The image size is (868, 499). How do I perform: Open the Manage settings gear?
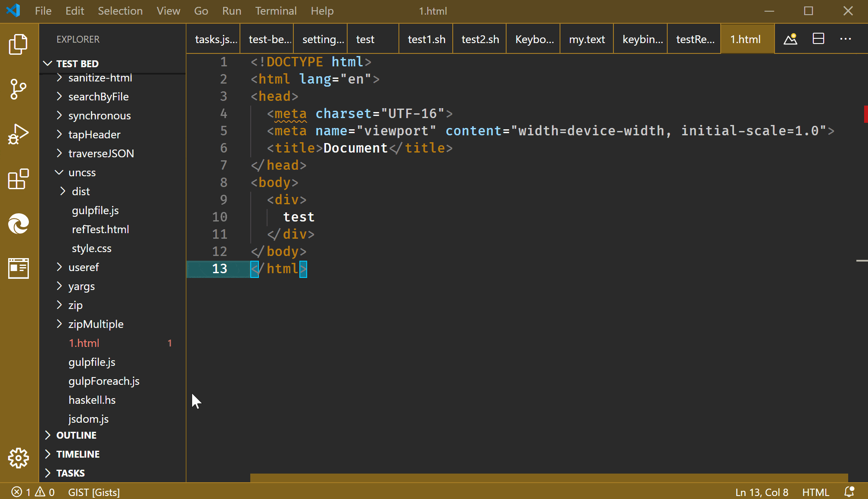point(18,458)
